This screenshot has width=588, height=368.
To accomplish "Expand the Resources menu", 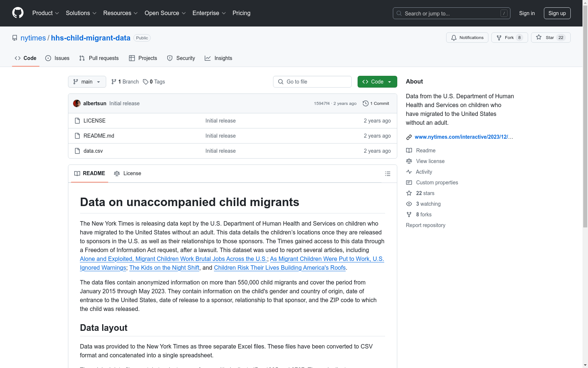I will click(x=121, y=13).
